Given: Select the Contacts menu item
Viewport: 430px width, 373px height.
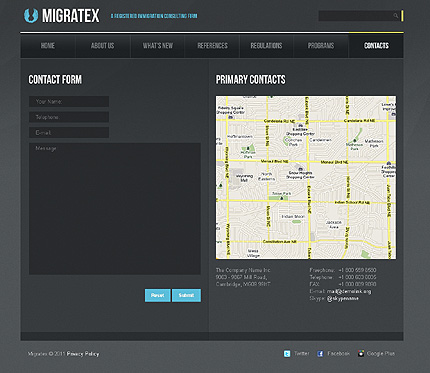Looking at the screenshot, I should click(x=376, y=46).
